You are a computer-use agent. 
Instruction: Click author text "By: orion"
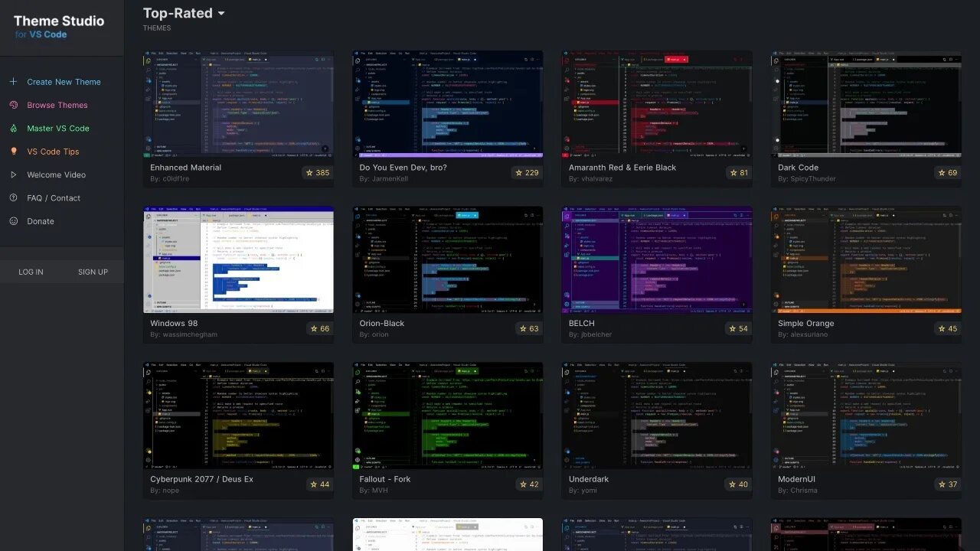coord(374,334)
